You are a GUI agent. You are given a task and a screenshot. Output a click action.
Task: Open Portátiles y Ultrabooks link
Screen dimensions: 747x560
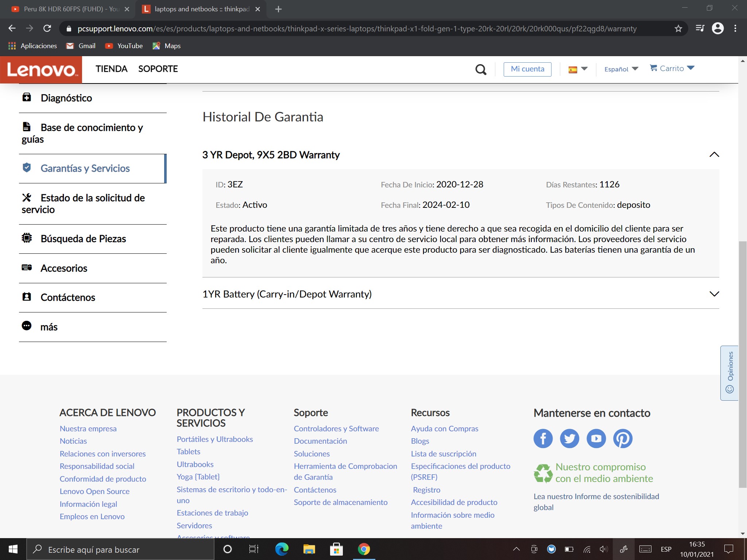tap(215, 439)
